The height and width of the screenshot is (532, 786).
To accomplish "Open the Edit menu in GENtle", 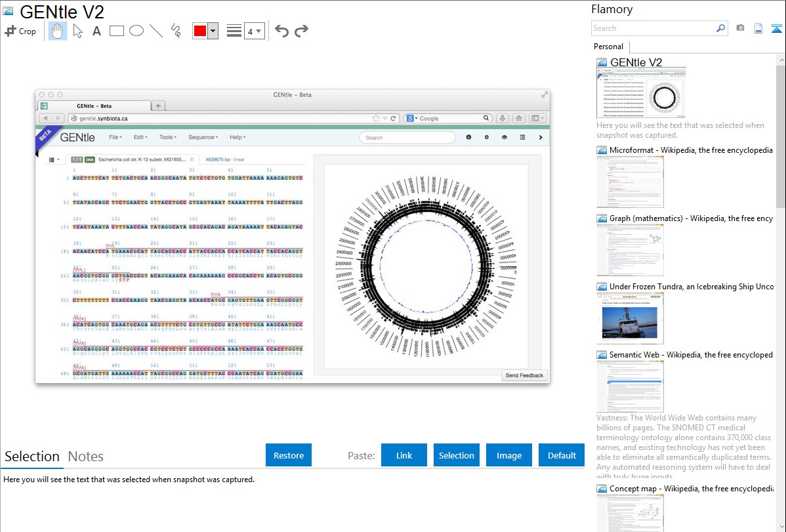I will pos(140,137).
